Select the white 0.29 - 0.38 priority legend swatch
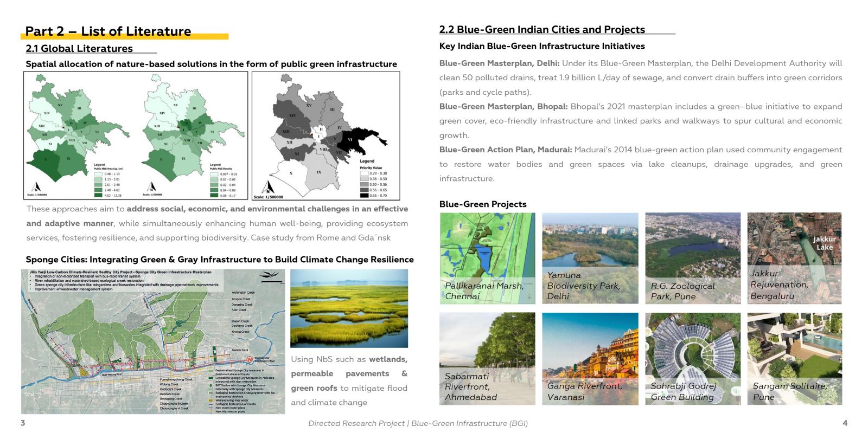The width and height of the screenshot is (868, 433). click(365, 173)
